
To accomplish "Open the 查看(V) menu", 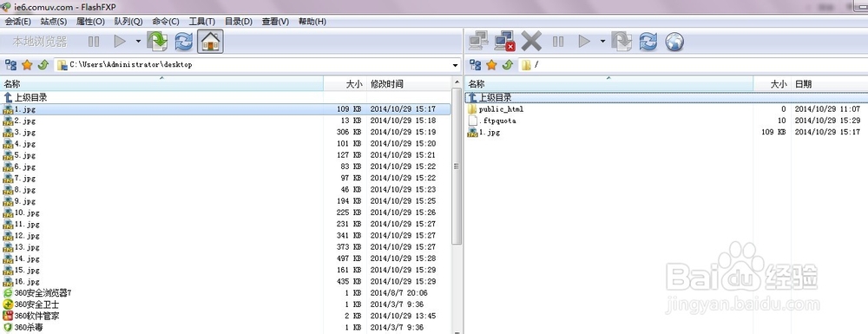I will pos(276,22).
